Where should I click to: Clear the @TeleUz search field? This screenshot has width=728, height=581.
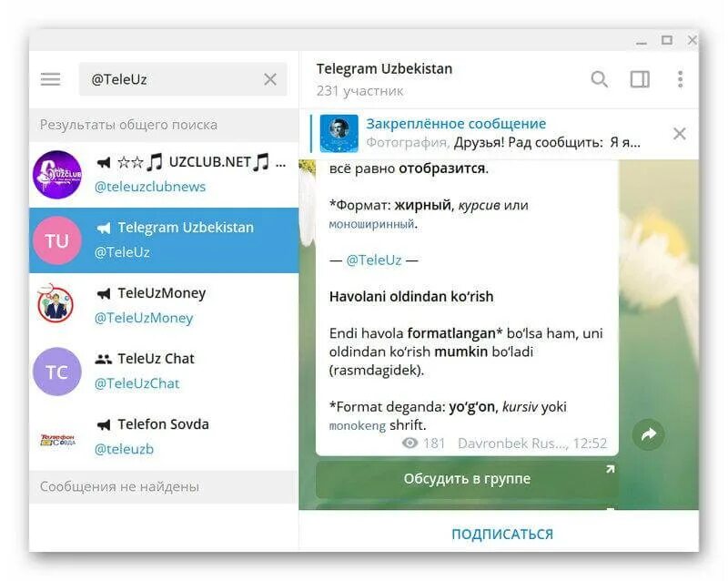coord(270,79)
